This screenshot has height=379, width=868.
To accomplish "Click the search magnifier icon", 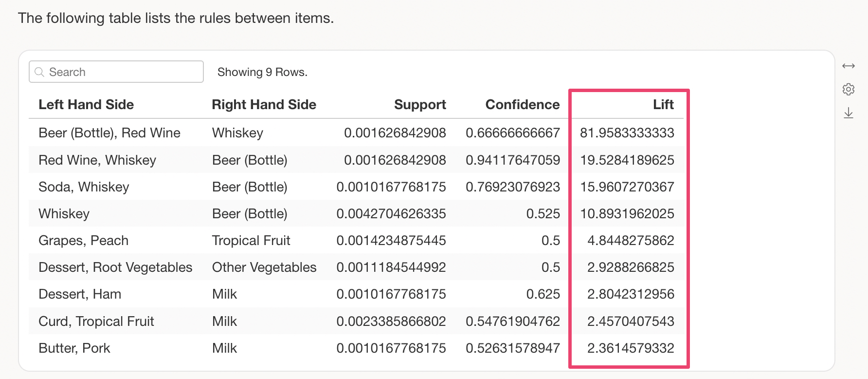I will coord(40,72).
